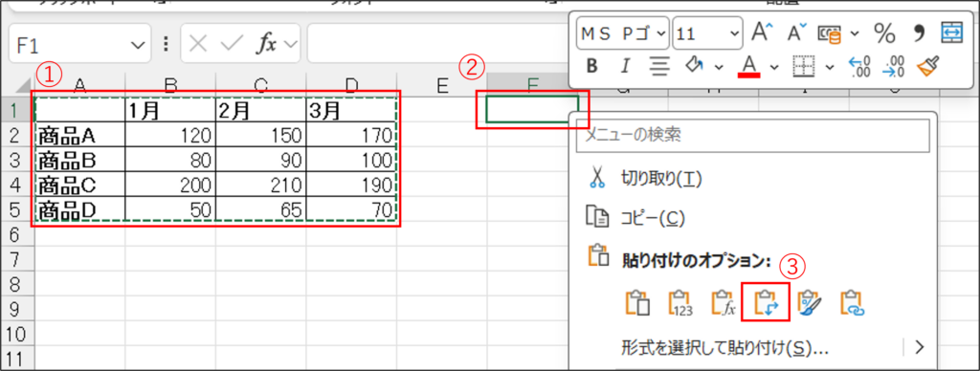
Task: Click Increase Decimal icon
Action: [x=858, y=66]
